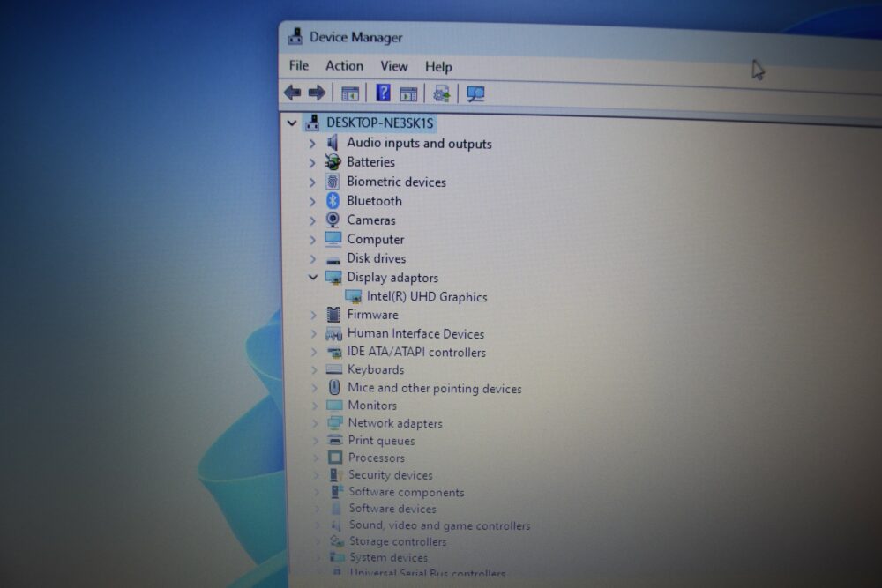
Task: Select the Monitors label
Action: (372, 406)
